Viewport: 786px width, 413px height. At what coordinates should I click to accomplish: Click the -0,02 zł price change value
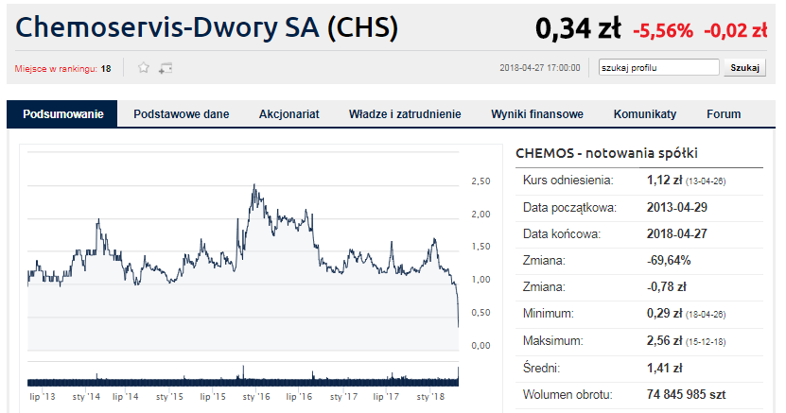coord(735,31)
